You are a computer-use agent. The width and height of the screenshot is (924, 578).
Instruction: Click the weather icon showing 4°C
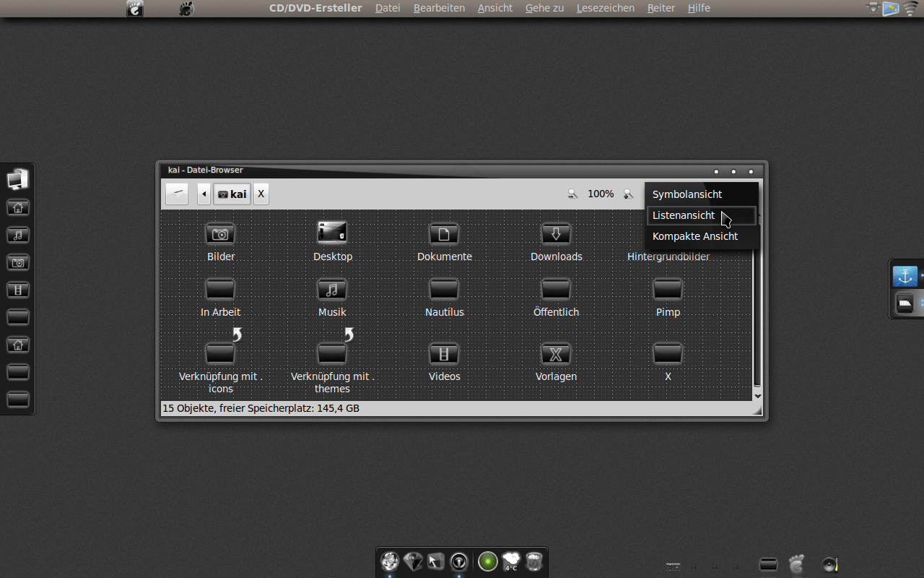click(511, 561)
